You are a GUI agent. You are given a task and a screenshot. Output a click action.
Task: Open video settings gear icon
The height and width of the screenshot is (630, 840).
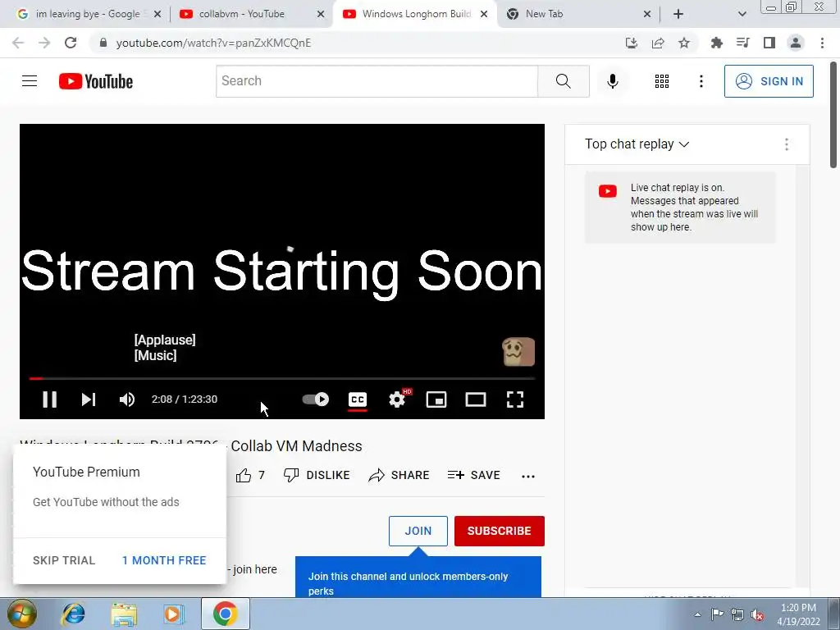point(397,399)
